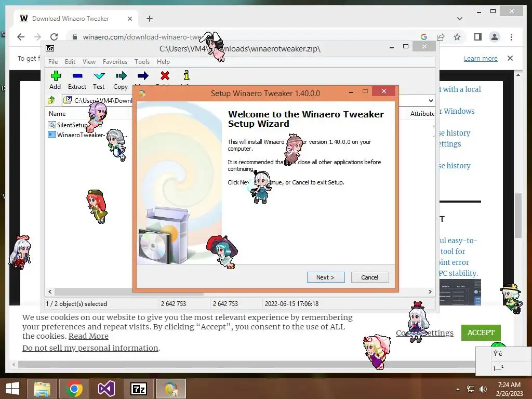The image size is (532, 399).
Task: Click the Read More cookie link
Action: coord(88,336)
